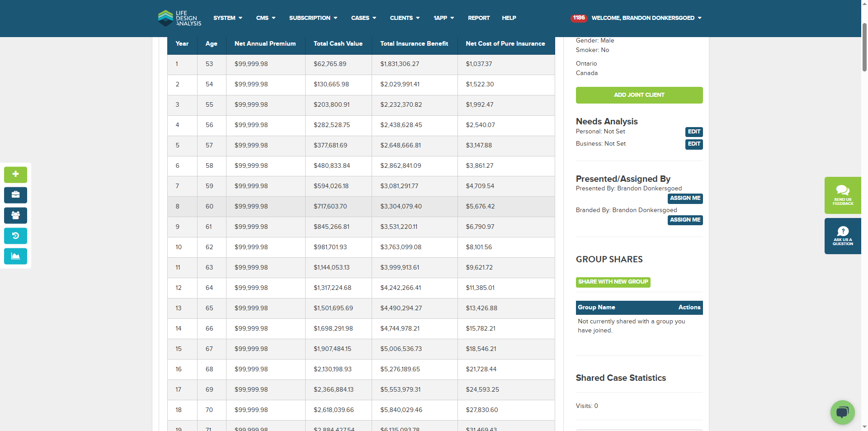This screenshot has height=431, width=868.
Task: Click the Net Cost of Pure Insurance header
Action: [x=505, y=44]
